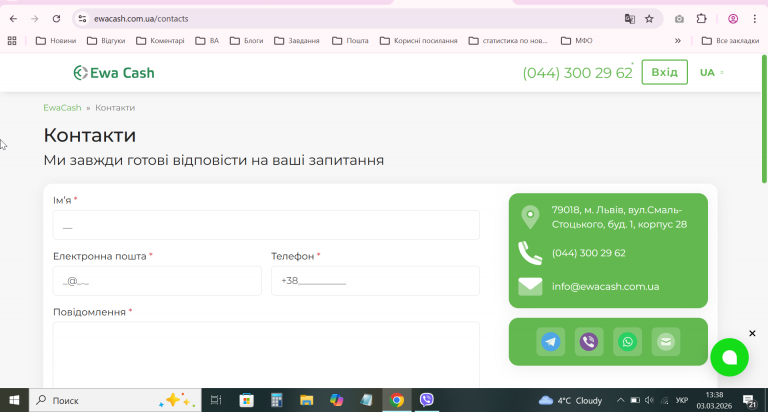The width and height of the screenshot is (768, 412).
Task: Open the МФО bookmark folder
Action: point(576,41)
